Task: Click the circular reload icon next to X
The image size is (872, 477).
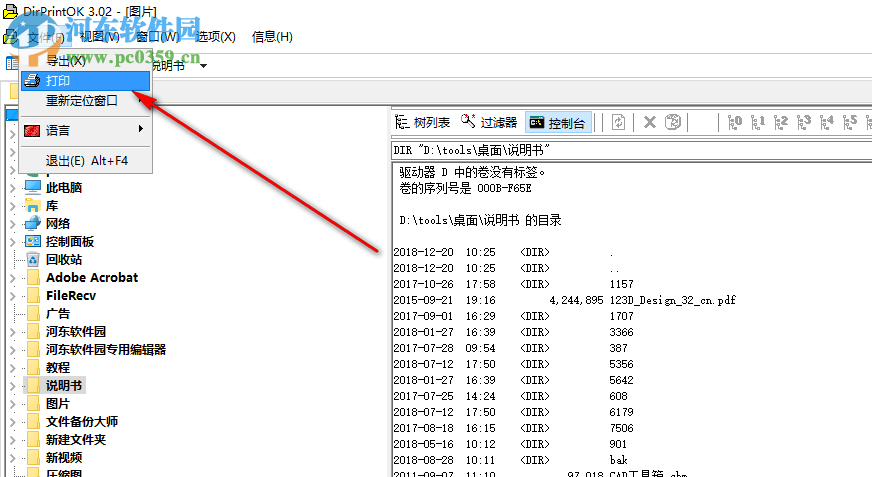Action: (x=673, y=122)
